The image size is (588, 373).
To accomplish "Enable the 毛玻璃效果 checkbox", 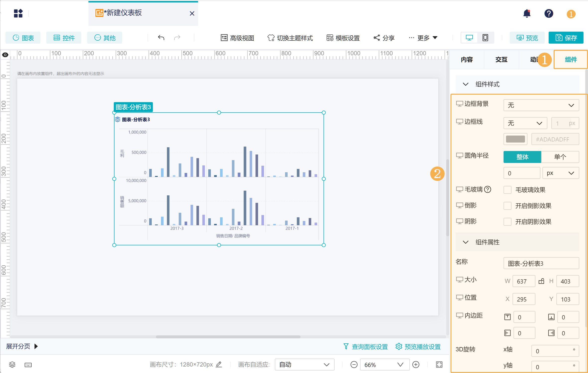I will click(507, 190).
